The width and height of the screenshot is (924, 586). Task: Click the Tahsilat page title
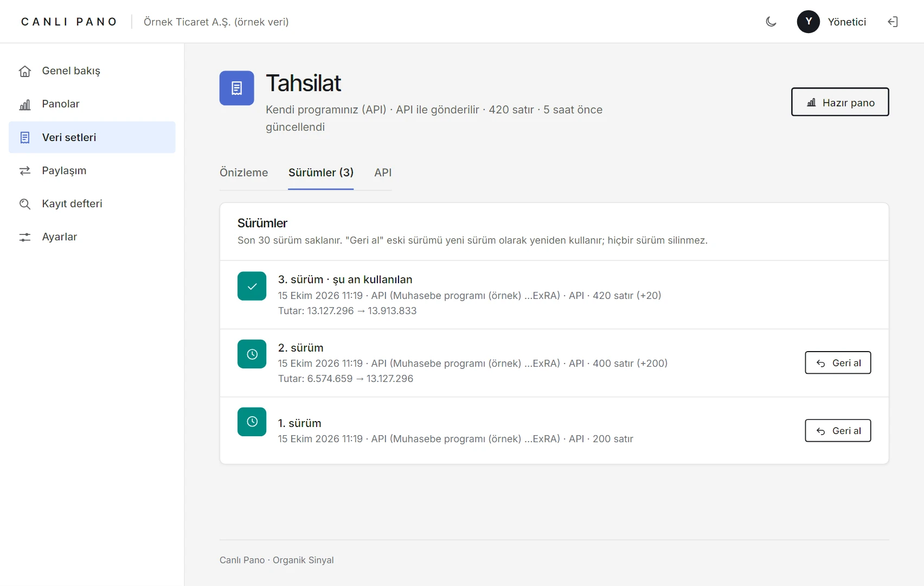pyautogui.click(x=303, y=84)
